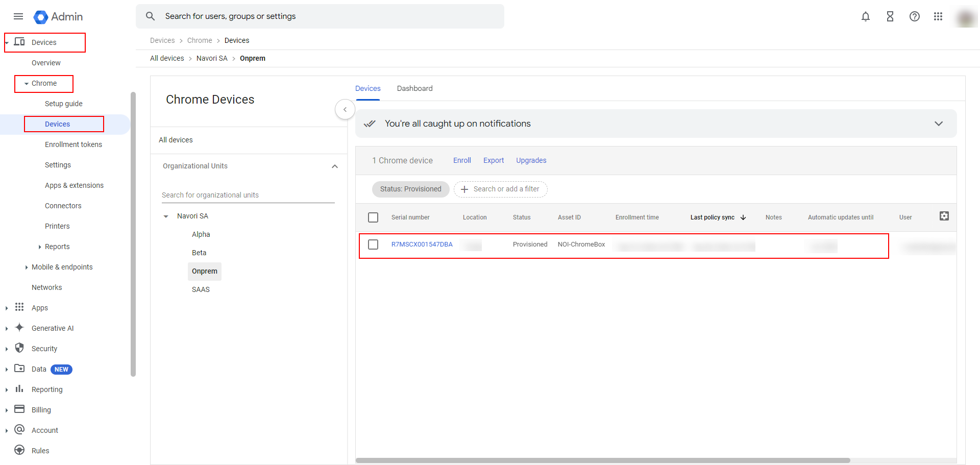The height and width of the screenshot is (465, 980).
Task: Open Connectors in sidebar
Action: click(63, 206)
